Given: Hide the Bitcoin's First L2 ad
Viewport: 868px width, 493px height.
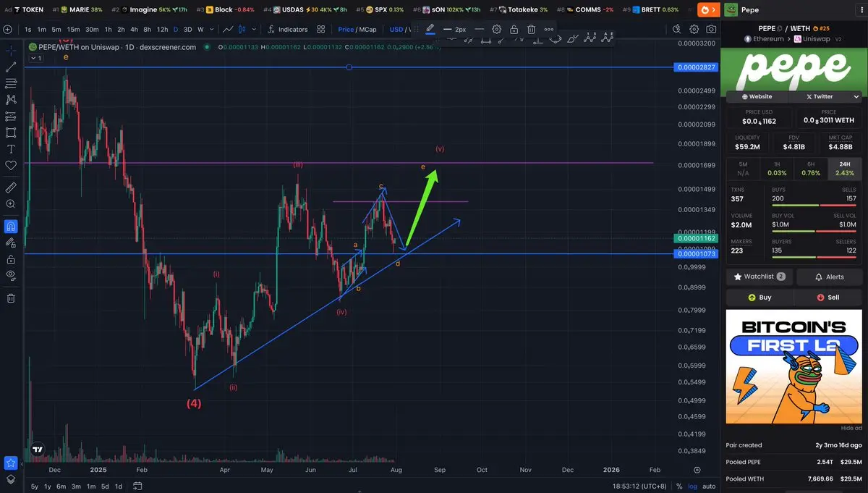Looking at the screenshot, I should pos(851,428).
